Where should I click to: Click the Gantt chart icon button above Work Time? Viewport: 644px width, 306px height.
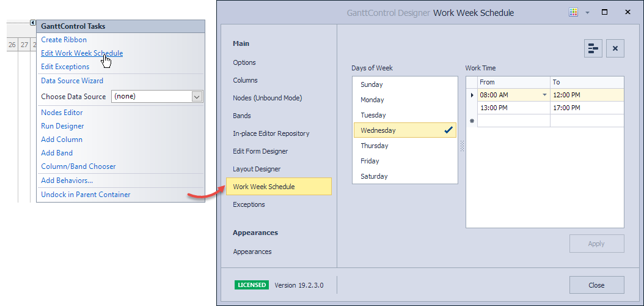click(593, 48)
